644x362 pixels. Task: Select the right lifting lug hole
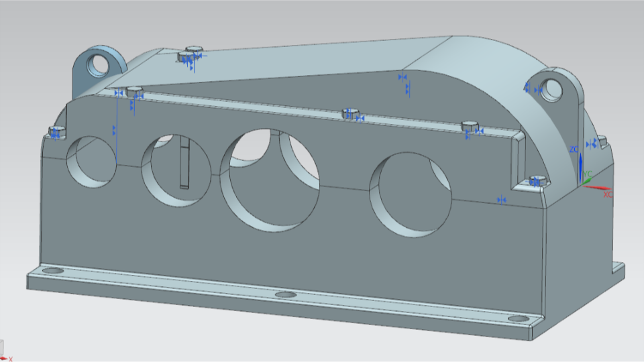[551, 90]
